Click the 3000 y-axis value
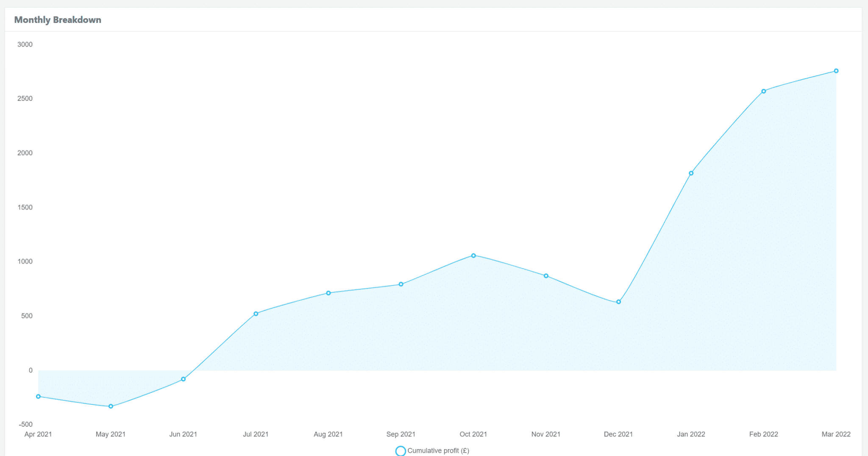Screen dimensions: 868x456 click(x=25, y=44)
